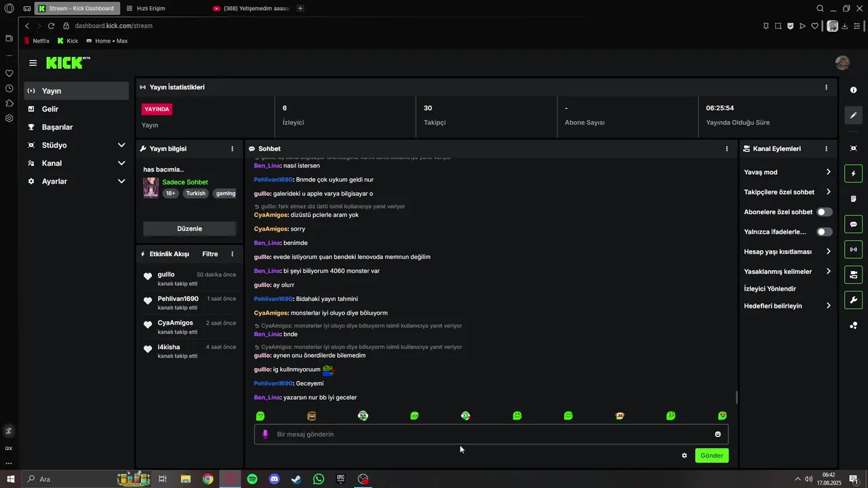Open the emoji picker in chat input
Viewport: 868px width, 488px height.
(717, 434)
